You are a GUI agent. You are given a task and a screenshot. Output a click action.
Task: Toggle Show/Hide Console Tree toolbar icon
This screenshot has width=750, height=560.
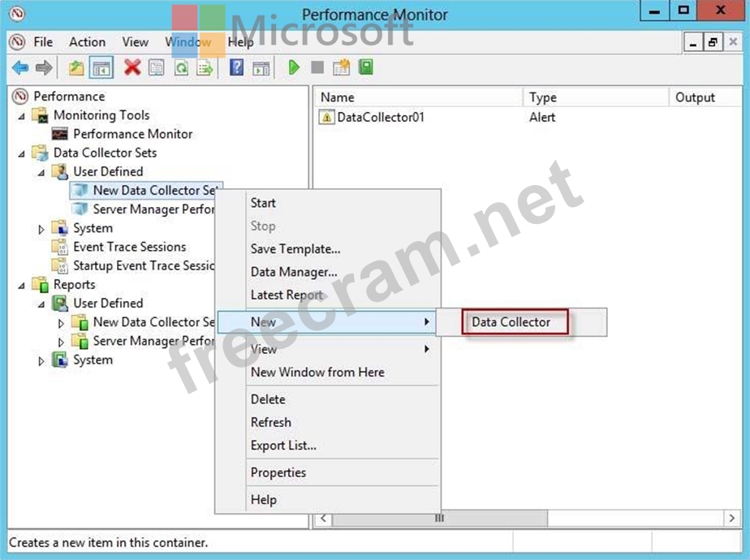tap(101, 68)
